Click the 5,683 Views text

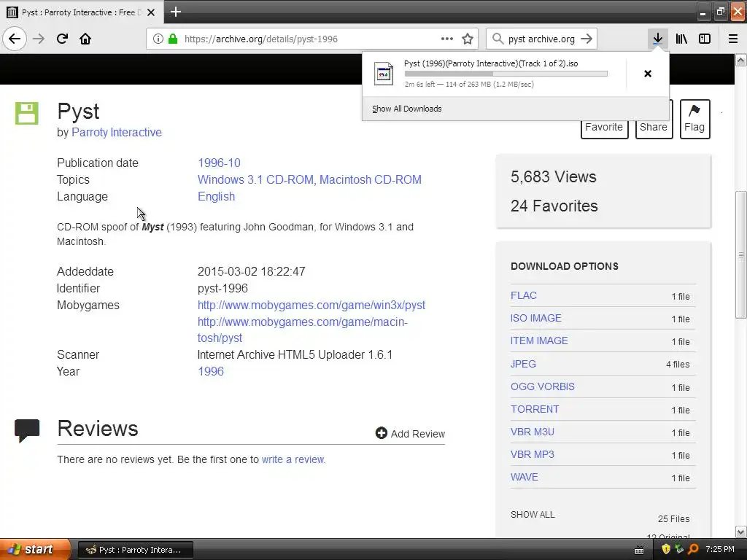(554, 177)
